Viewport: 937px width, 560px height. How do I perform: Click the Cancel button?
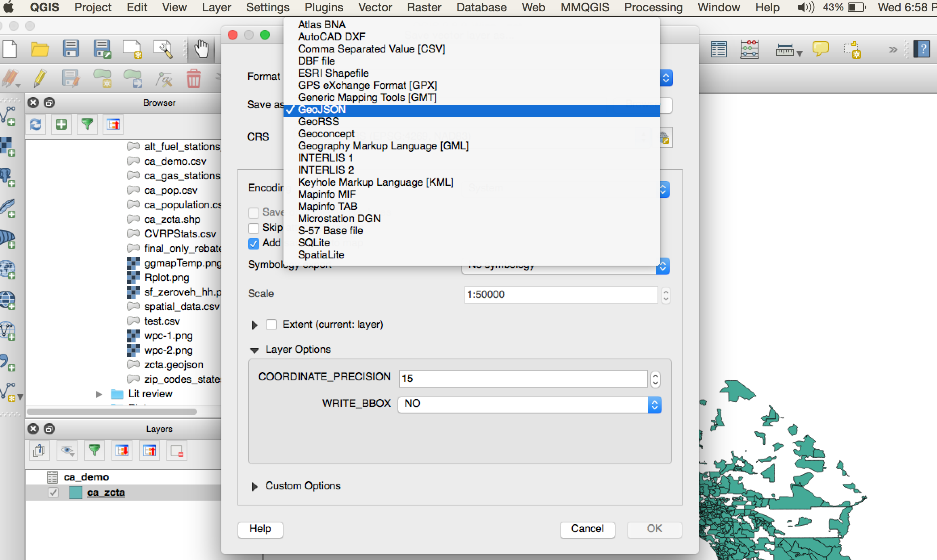[x=587, y=529]
